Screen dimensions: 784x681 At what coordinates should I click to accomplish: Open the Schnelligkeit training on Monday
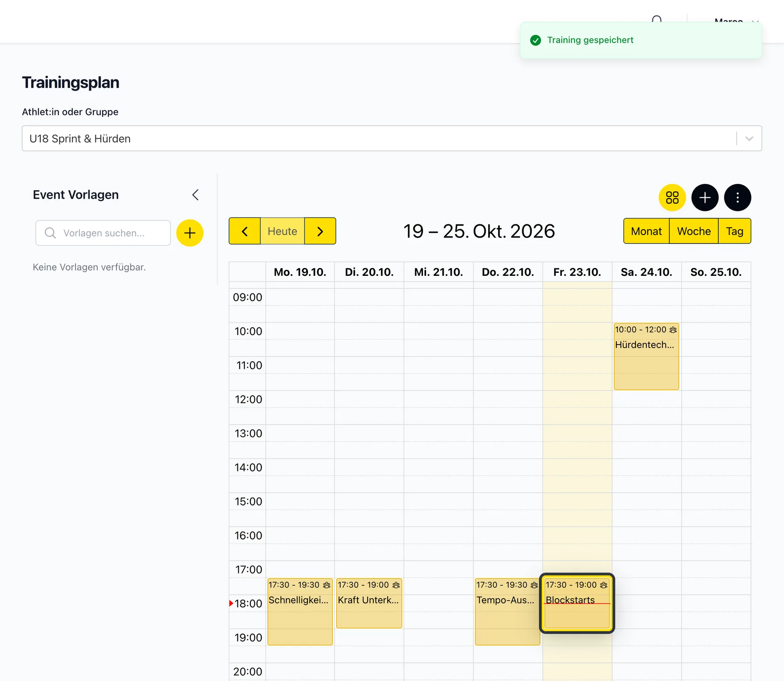(x=300, y=612)
